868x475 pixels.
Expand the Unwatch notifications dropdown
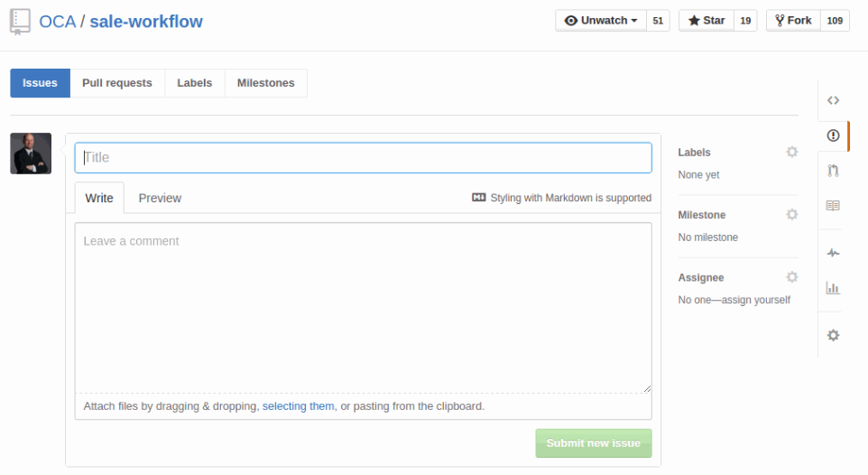point(601,21)
